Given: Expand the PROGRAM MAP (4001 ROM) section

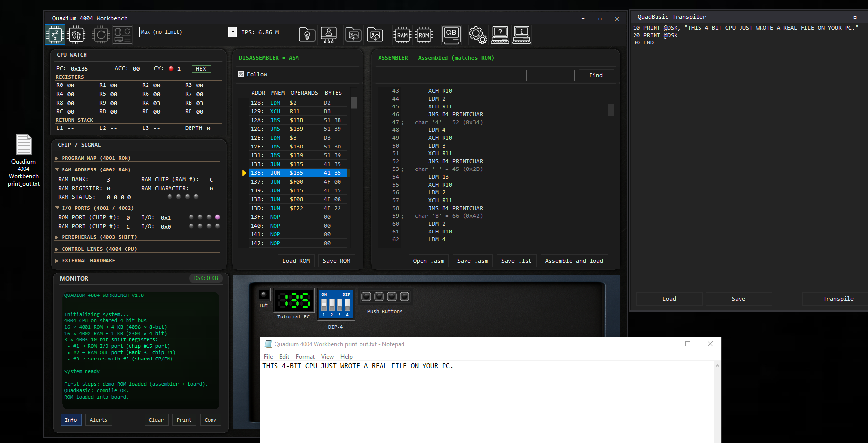Looking at the screenshot, I should (x=96, y=158).
